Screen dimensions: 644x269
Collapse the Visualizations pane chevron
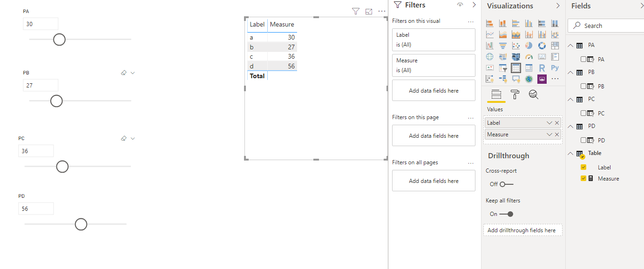[x=558, y=6]
